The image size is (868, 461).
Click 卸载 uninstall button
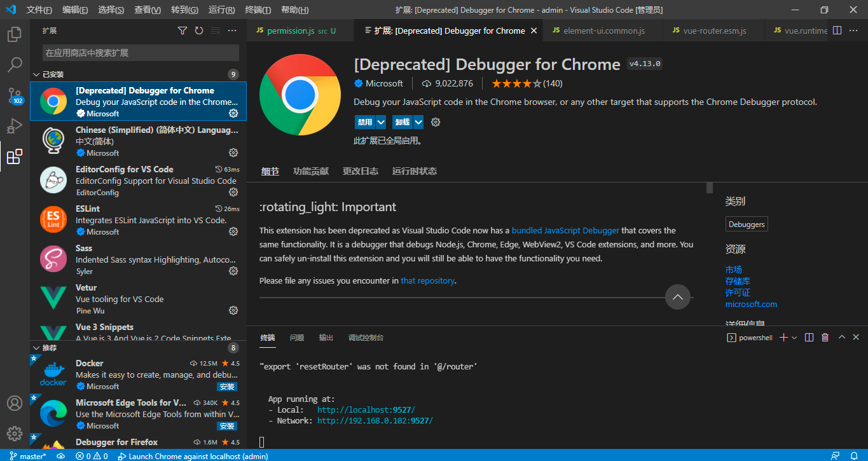[x=403, y=122]
